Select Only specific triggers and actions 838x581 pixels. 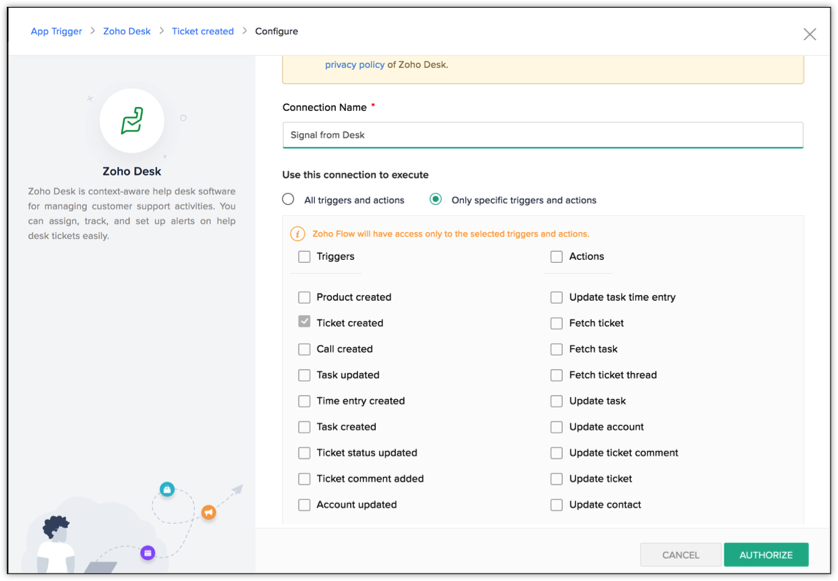436,200
